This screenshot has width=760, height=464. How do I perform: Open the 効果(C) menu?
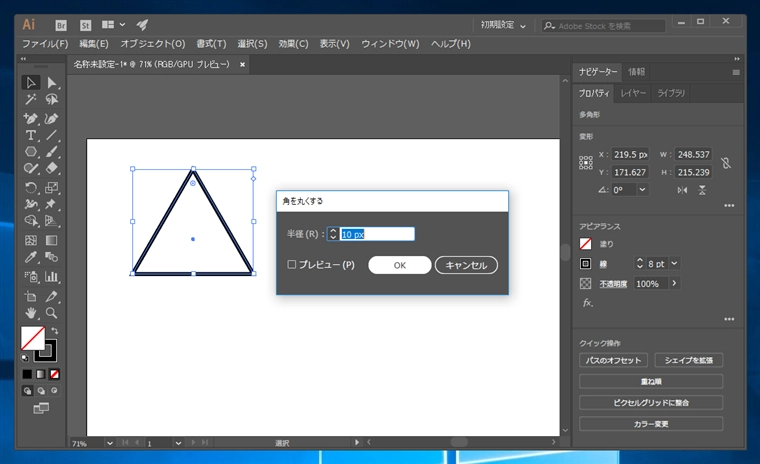[x=293, y=44]
